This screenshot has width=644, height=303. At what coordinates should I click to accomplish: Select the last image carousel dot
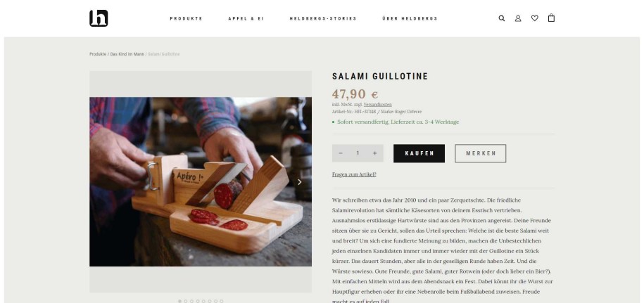coord(222,301)
